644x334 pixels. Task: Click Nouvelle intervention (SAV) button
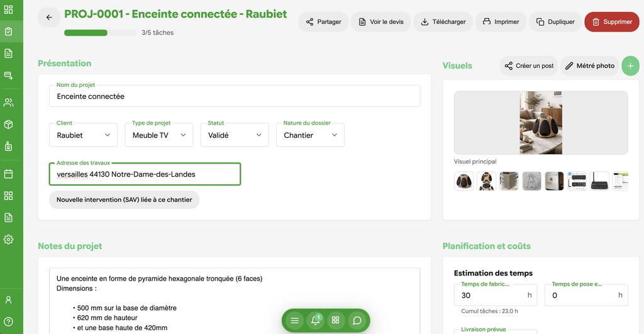click(x=124, y=199)
